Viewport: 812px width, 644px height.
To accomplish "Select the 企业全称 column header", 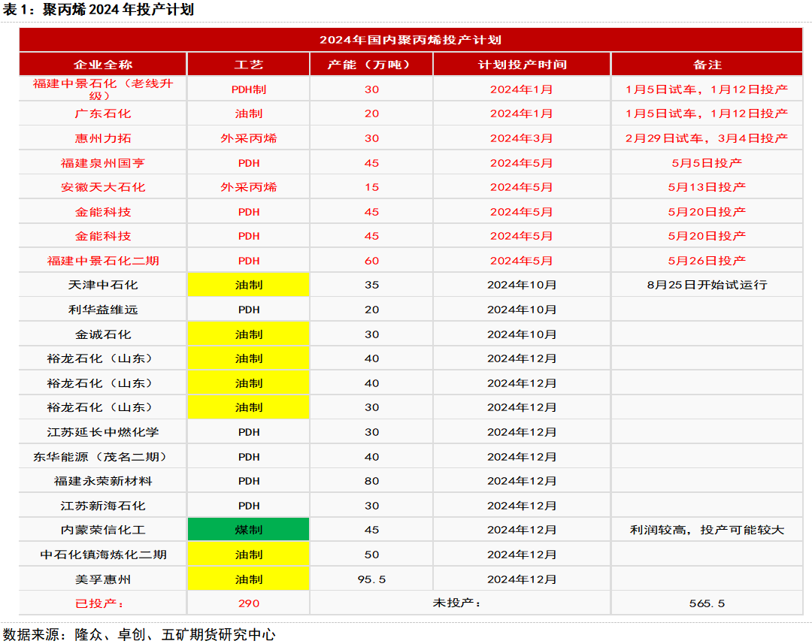I will [x=102, y=65].
